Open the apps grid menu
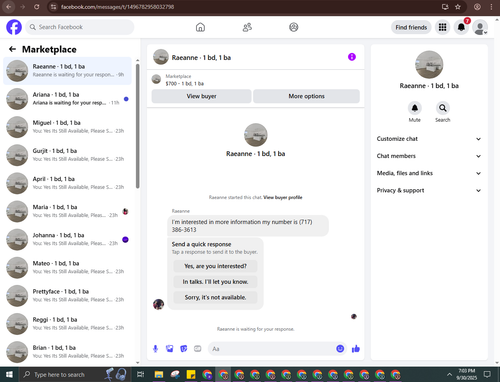This screenshot has width=500, height=382. pos(442,27)
